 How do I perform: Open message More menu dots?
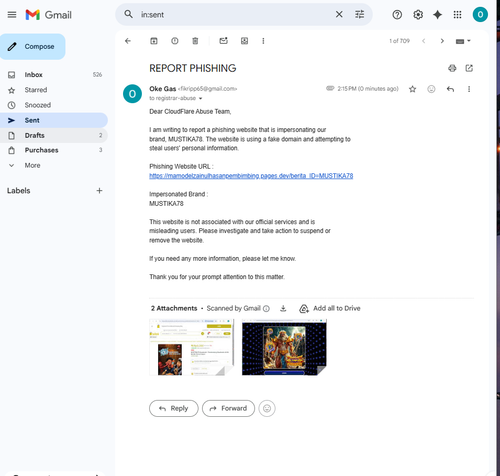tap(469, 89)
